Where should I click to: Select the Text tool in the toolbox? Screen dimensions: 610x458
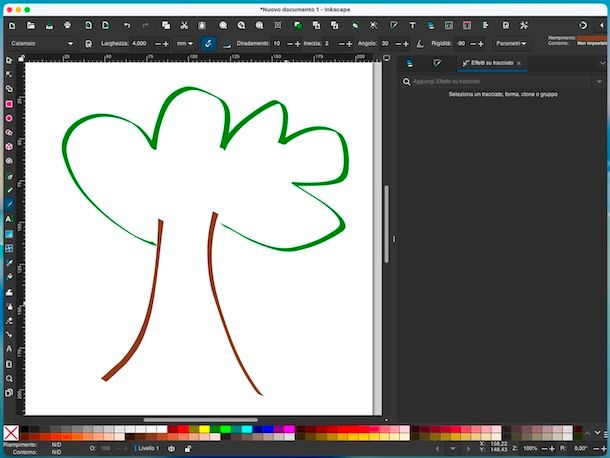[x=9, y=218]
